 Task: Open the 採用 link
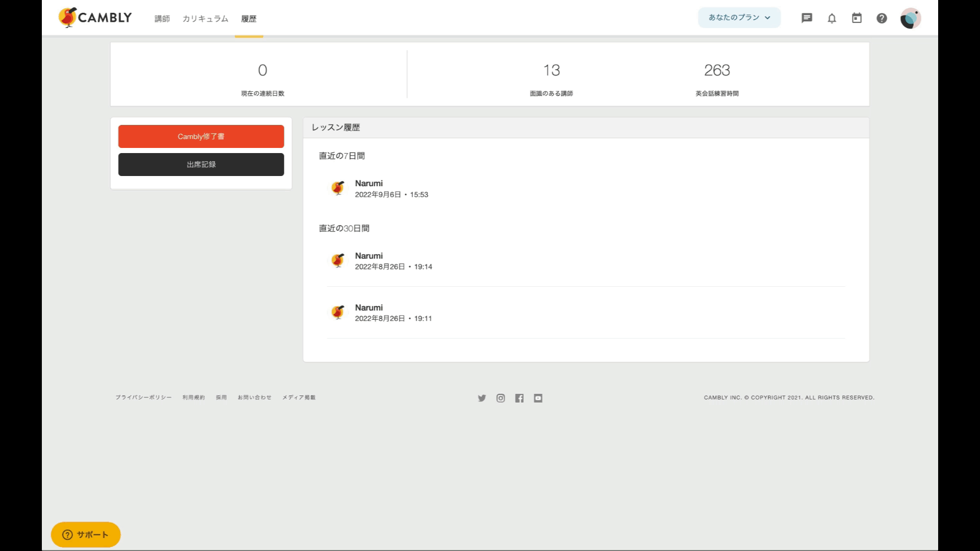pos(221,397)
